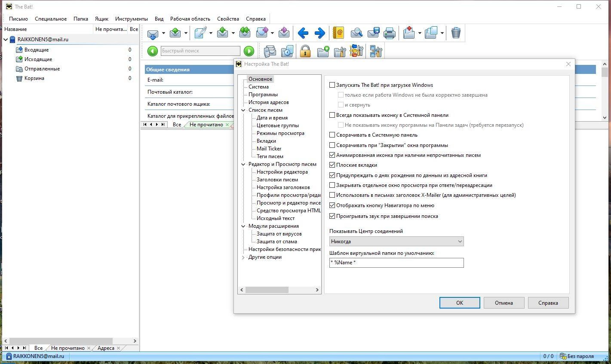Open dropdown arrow next to Get mail icon

tap(163, 33)
